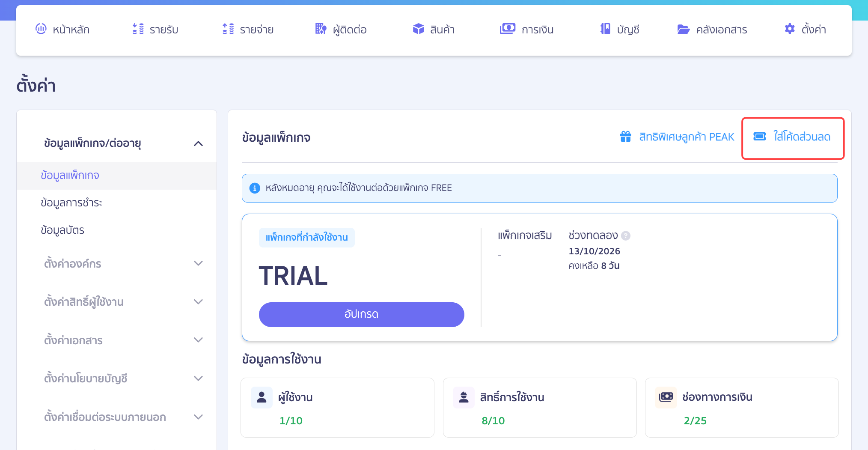This screenshot has width=868, height=450.
Task: Open the ผู้ใช้งาน 1/10 usage card
Action: tap(337, 407)
